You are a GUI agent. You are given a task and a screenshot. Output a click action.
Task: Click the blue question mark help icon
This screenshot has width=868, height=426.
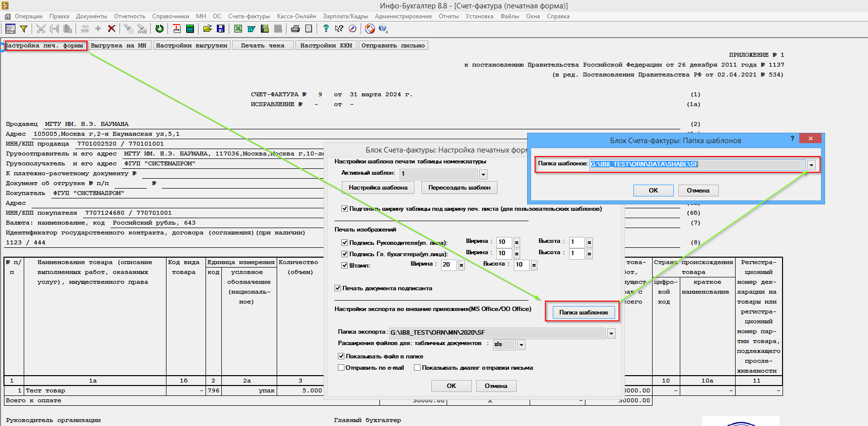[x=326, y=29]
